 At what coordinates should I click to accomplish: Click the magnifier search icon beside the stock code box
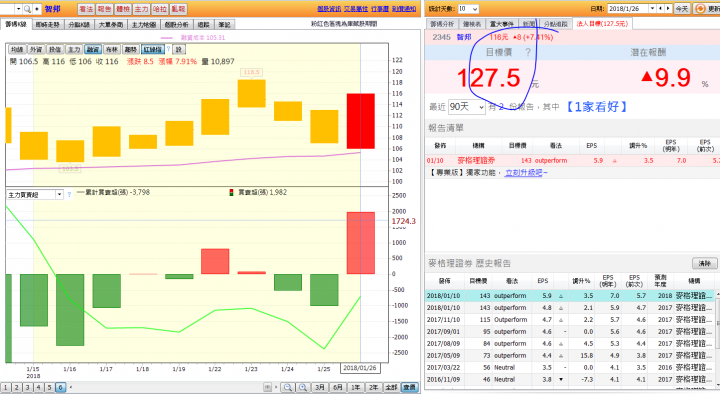(28, 9)
